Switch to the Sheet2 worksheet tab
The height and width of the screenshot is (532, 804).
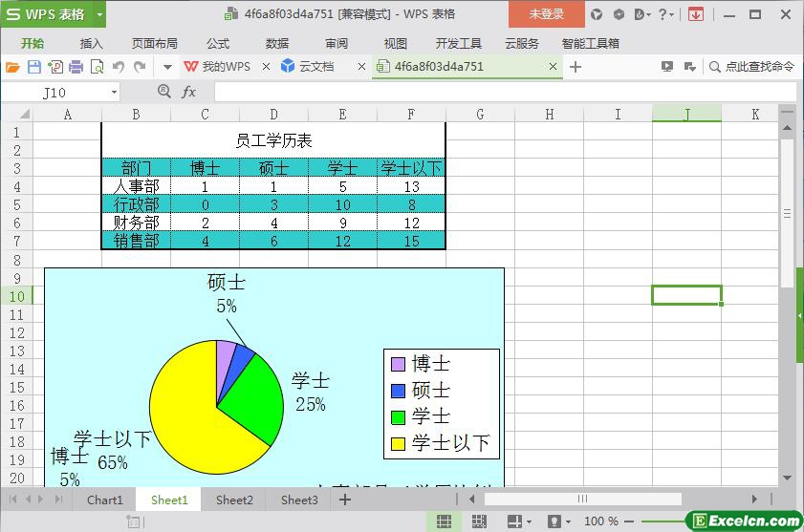[234, 500]
